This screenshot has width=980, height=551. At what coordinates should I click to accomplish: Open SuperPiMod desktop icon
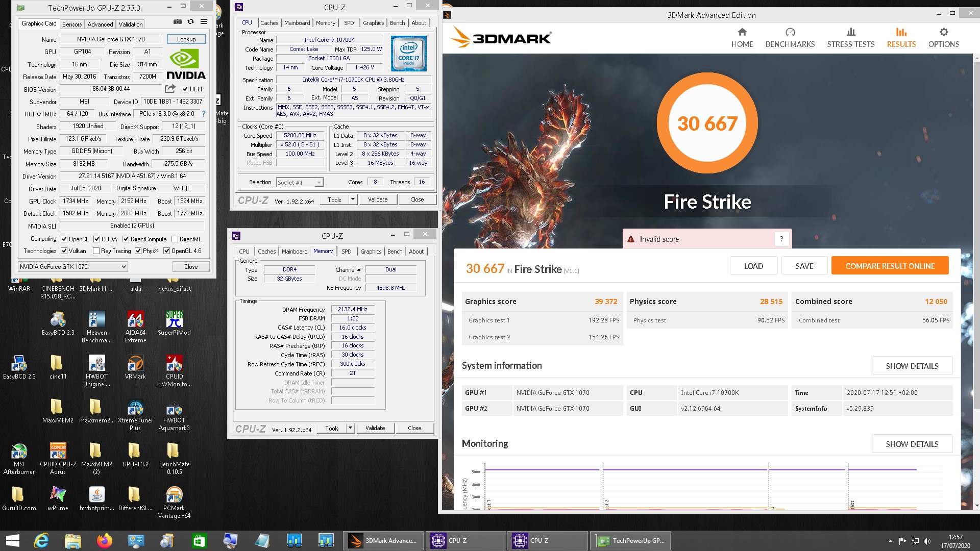click(174, 323)
